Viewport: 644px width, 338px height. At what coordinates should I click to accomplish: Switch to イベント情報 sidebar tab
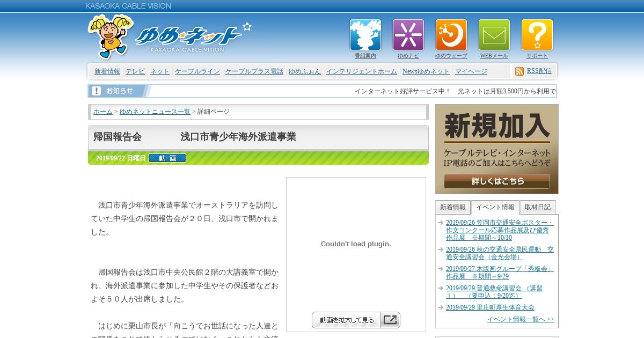click(x=495, y=207)
